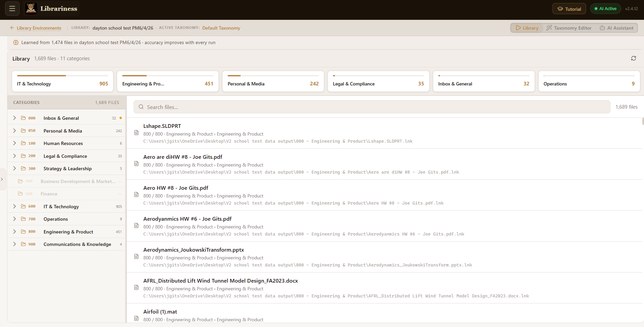Viewport: 644px width, 327px height.
Task: Open the Engineering & Pro... summary card
Action: (168, 81)
